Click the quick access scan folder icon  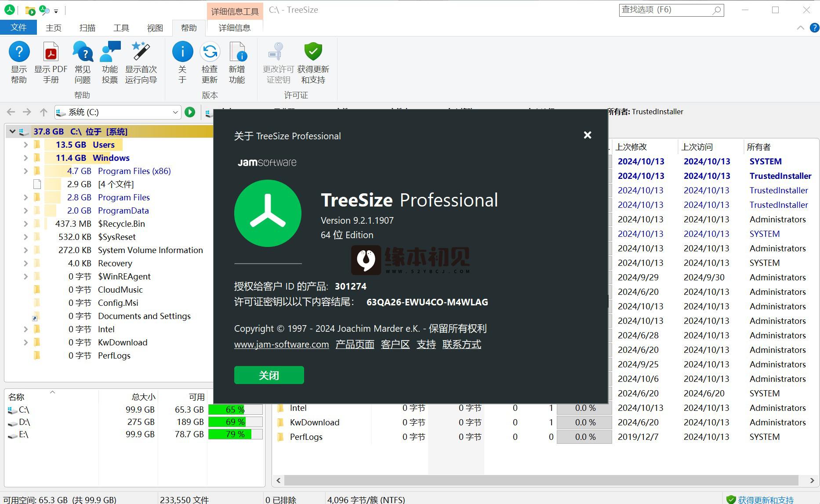pos(30,10)
